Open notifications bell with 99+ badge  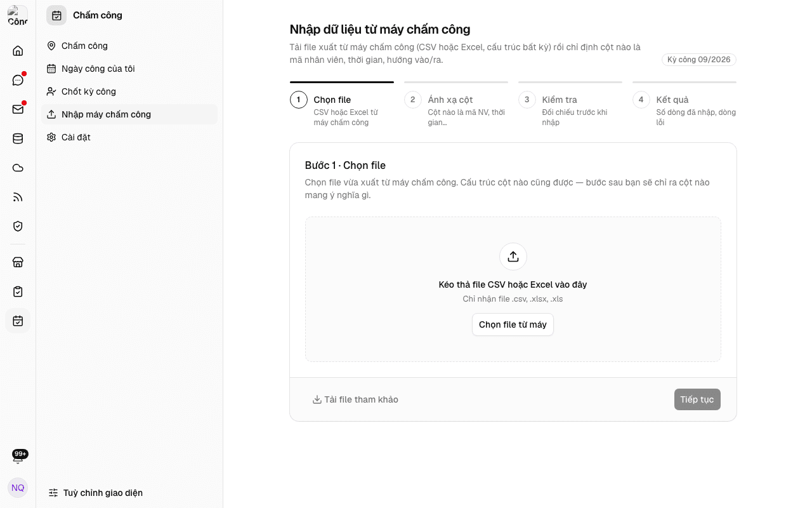(x=18, y=456)
